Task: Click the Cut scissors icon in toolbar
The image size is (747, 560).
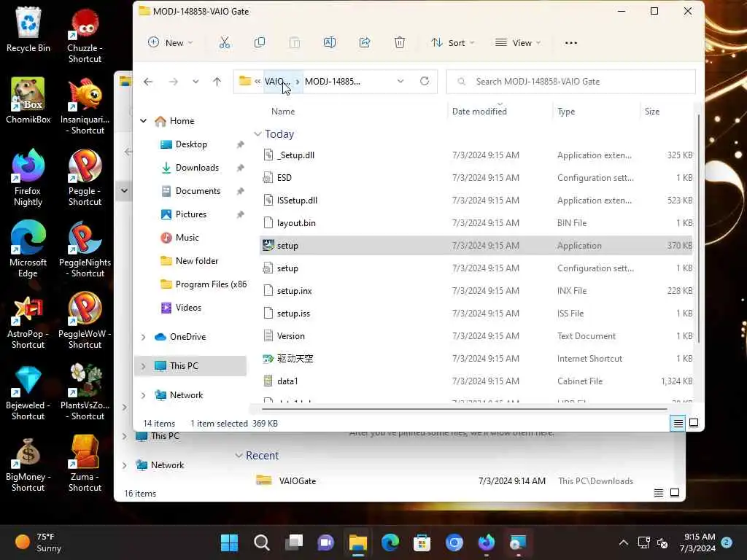Action: (225, 43)
